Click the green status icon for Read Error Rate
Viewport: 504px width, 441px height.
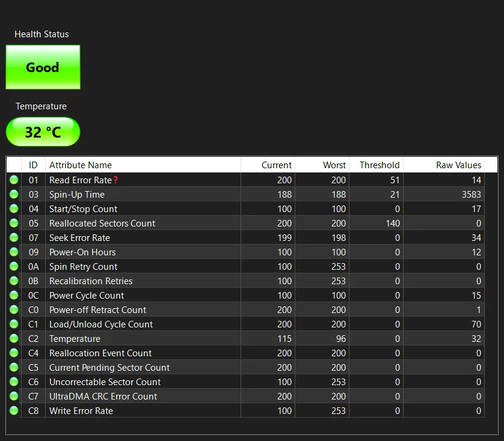pyautogui.click(x=14, y=180)
